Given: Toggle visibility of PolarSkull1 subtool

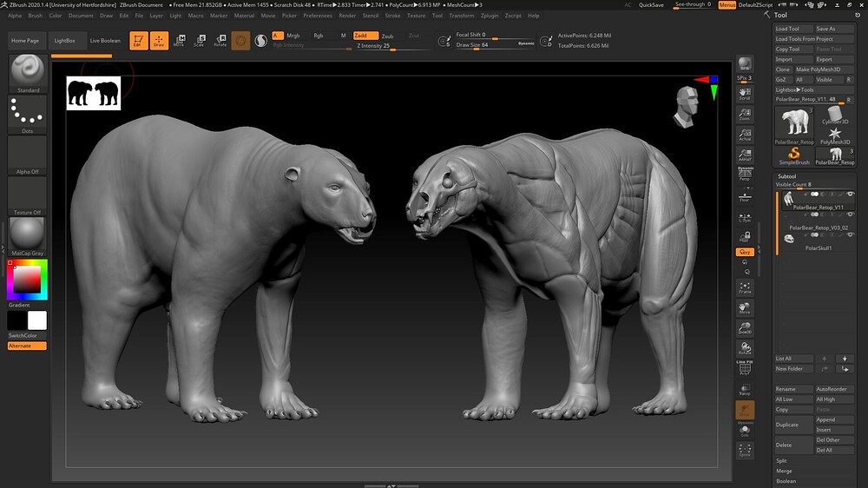Looking at the screenshot, I should (851, 234).
